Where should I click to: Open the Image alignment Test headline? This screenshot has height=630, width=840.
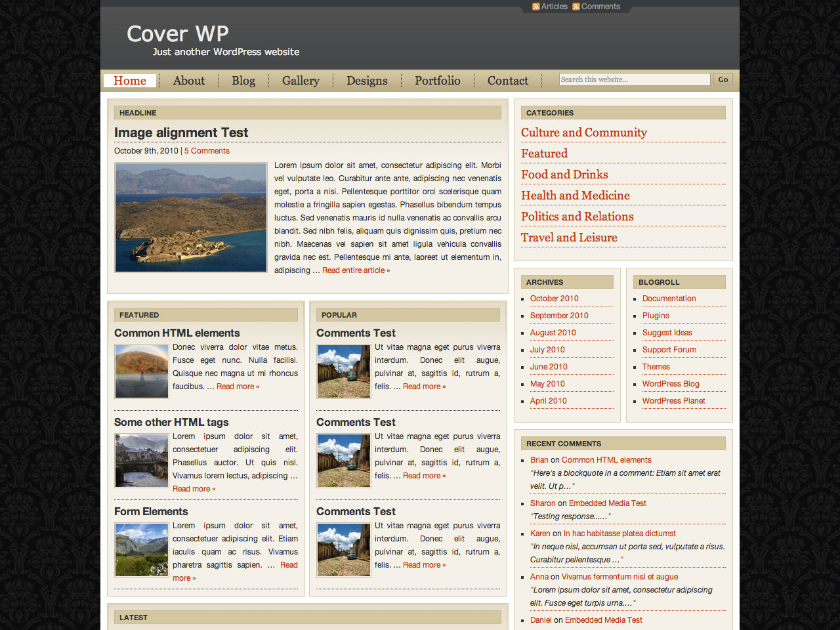click(181, 133)
